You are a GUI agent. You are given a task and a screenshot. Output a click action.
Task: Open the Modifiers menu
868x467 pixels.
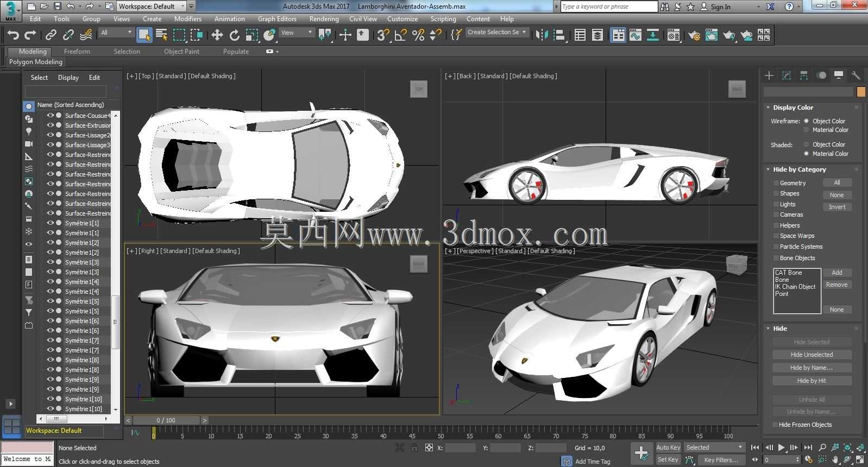[x=188, y=18]
